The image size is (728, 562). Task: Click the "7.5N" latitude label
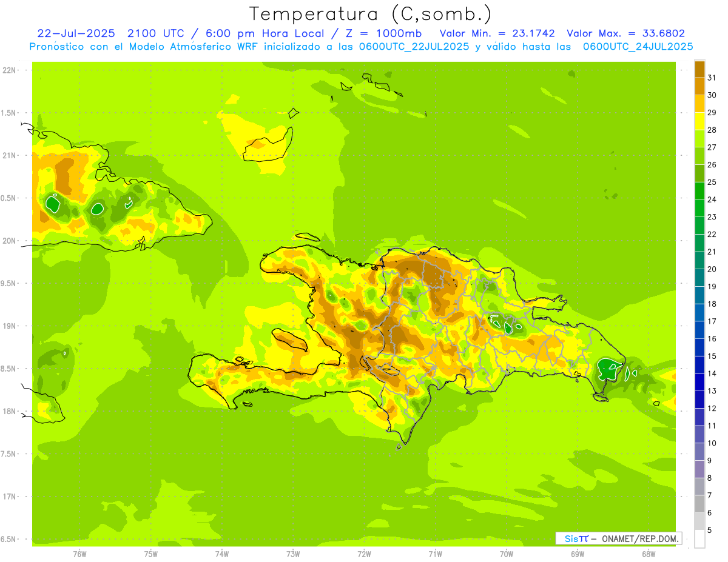pos(9,454)
